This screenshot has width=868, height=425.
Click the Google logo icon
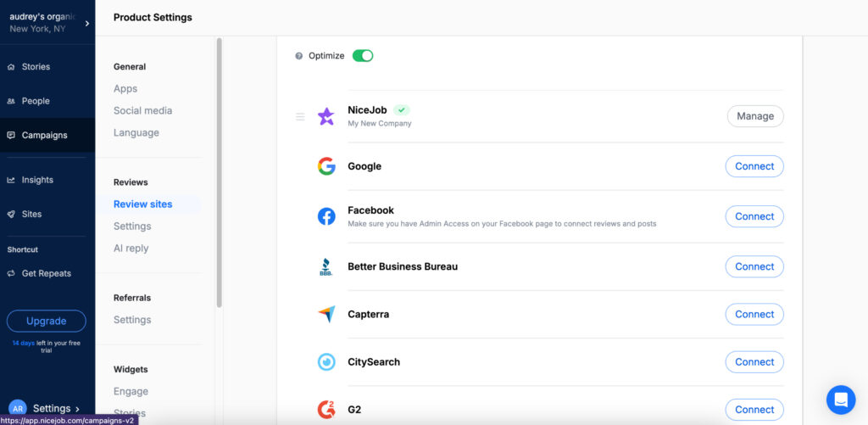point(326,166)
